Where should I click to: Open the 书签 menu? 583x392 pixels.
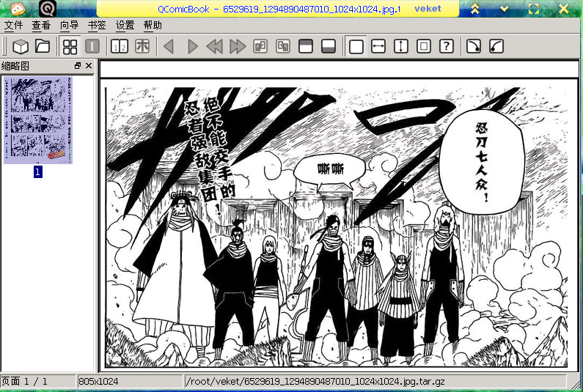click(97, 25)
